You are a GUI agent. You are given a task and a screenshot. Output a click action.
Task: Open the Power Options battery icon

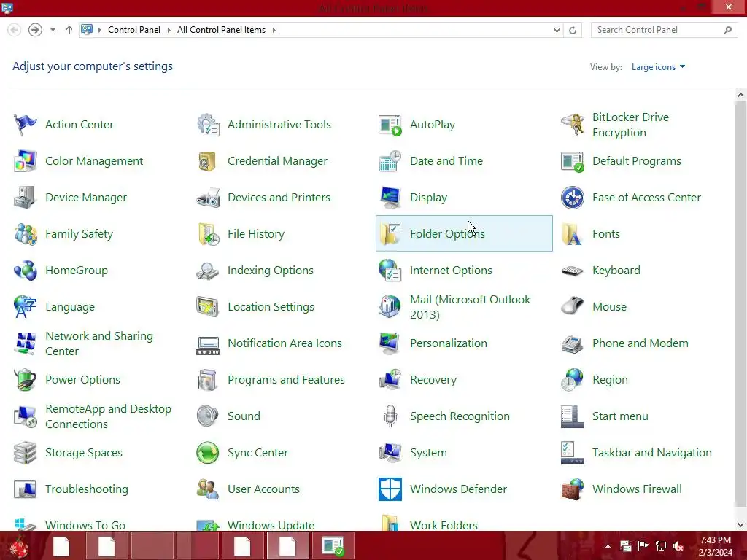(x=26, y=379)
